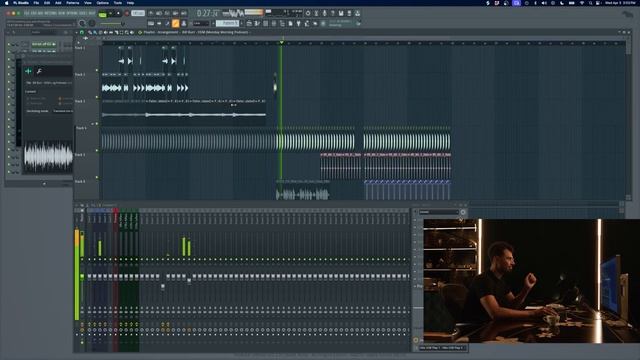This screenshot has width=640, height=360.
Task: Select the Track 4 header label
Action: 81,128
